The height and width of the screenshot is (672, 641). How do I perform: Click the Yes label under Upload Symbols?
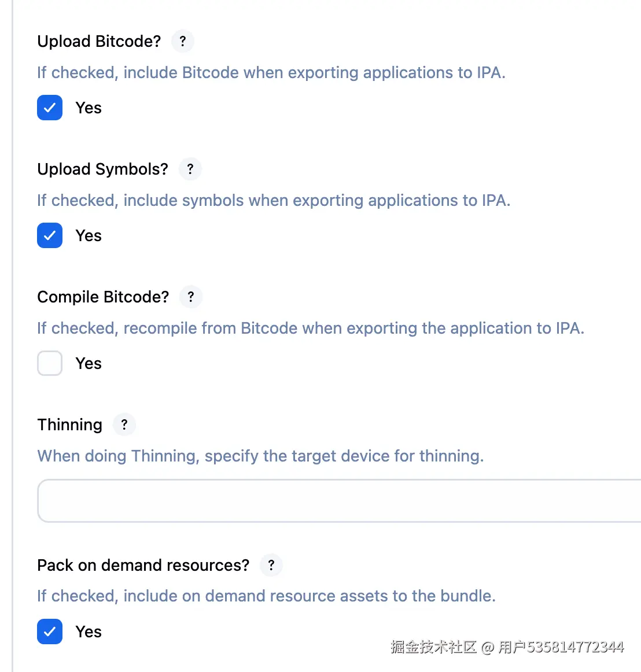coord(89,236)
